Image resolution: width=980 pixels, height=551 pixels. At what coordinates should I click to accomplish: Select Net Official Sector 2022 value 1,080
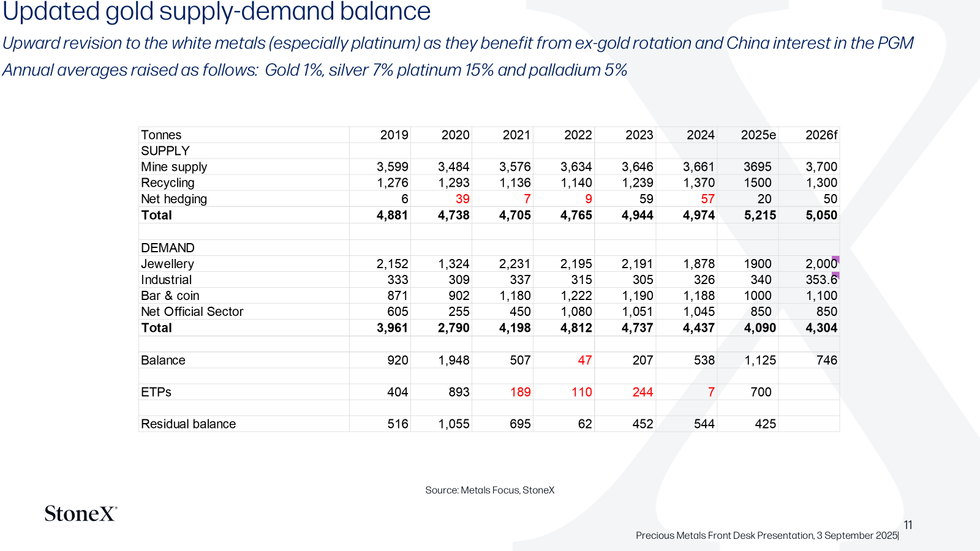576,312
